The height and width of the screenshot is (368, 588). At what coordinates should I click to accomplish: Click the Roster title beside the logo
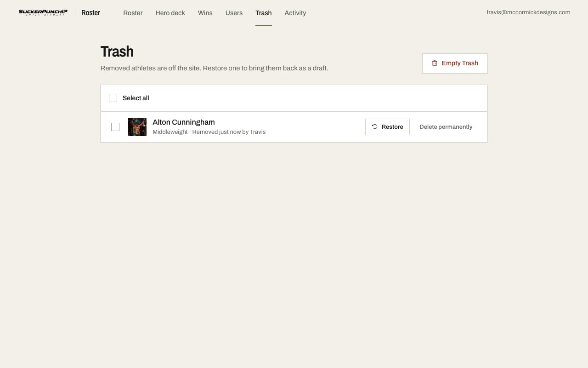(90, 13)
